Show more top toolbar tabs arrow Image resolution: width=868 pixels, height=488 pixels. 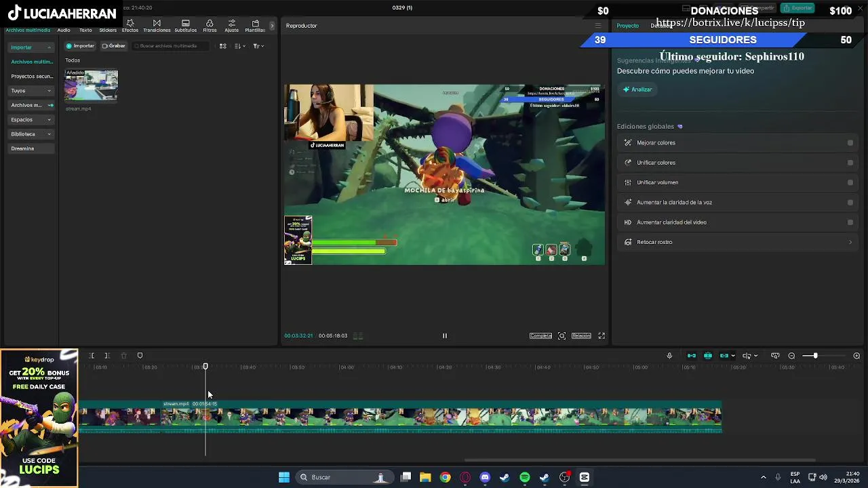tap(272, 26)
